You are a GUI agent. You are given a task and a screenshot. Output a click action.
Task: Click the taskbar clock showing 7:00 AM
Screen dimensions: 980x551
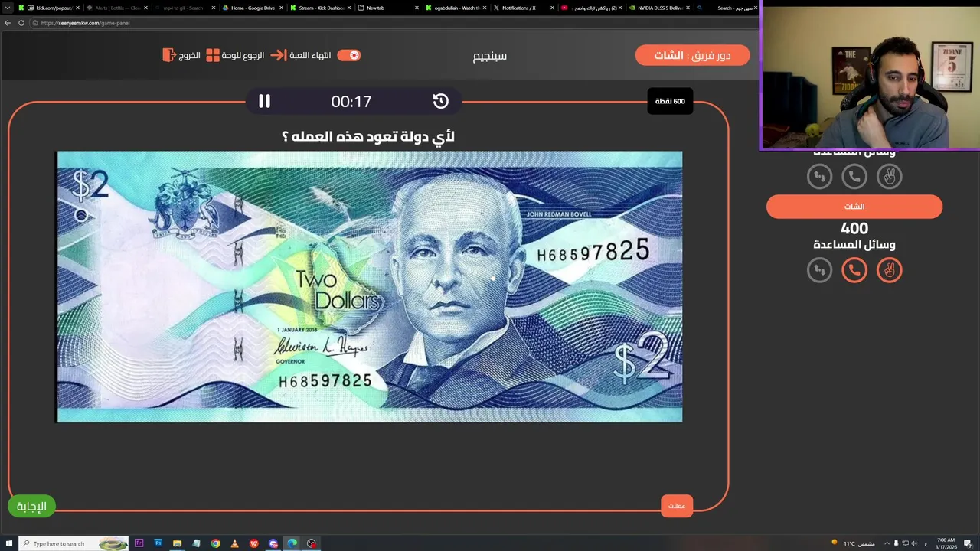[946, 543]
